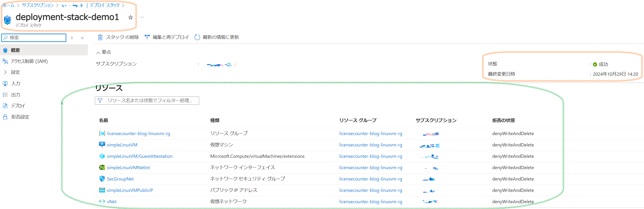Open the simpleLinuxVM resource link
This screenshot has width=644, height=209.
(122, 145)
